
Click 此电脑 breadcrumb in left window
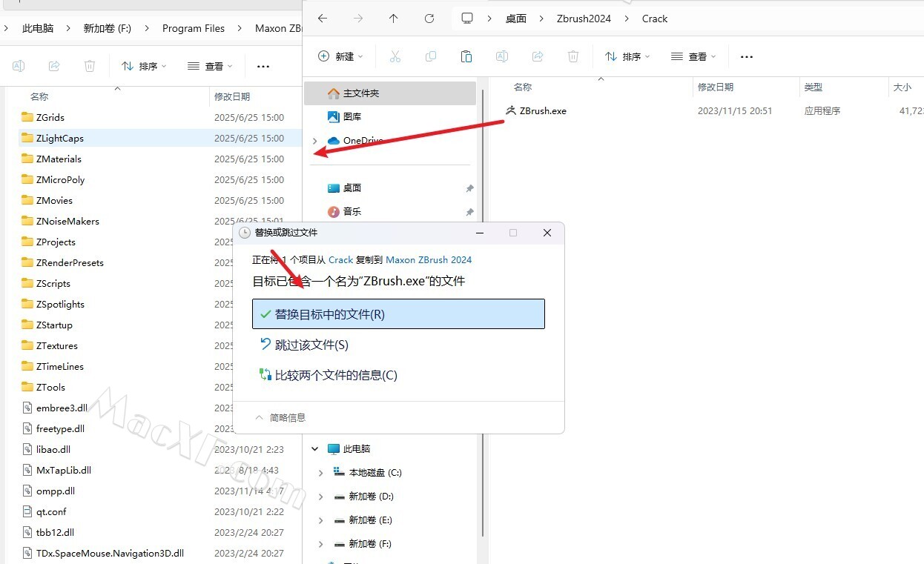(x=38, y=28)
